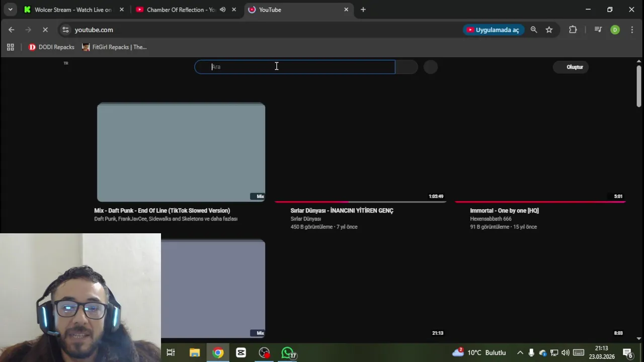The image size is (644, 362).
Task: Click the microphone tray icon
Action: pos(531,353)
